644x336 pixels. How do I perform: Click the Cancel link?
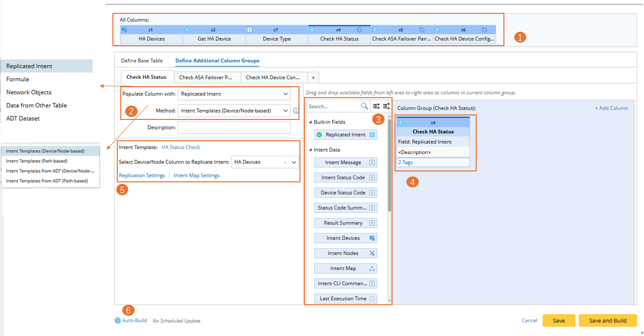(530, 321)
